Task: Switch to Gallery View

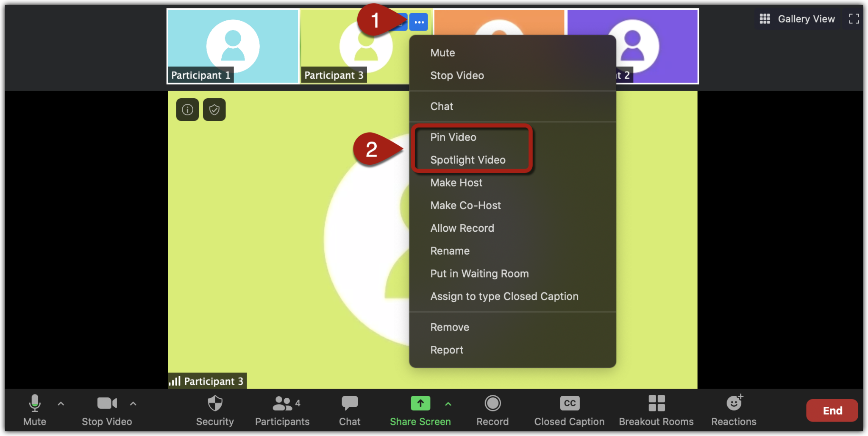Action: click(797, 19)
